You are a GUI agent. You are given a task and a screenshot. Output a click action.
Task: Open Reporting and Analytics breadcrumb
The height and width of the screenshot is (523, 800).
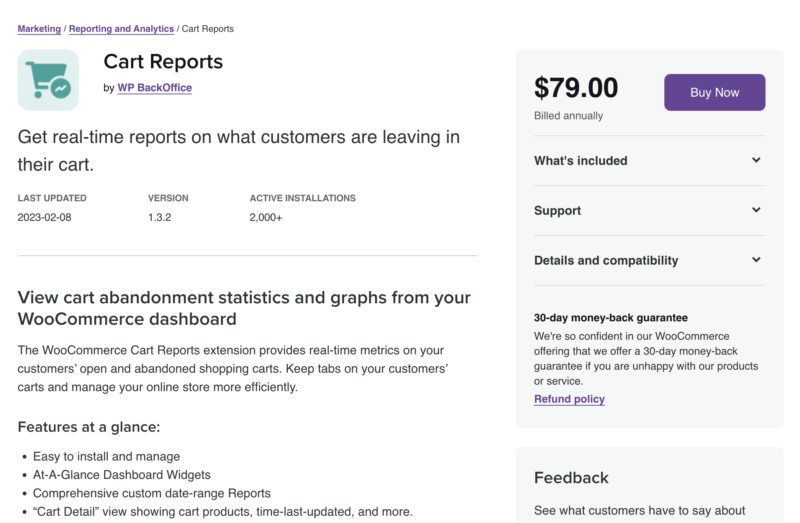pos(121,29)
